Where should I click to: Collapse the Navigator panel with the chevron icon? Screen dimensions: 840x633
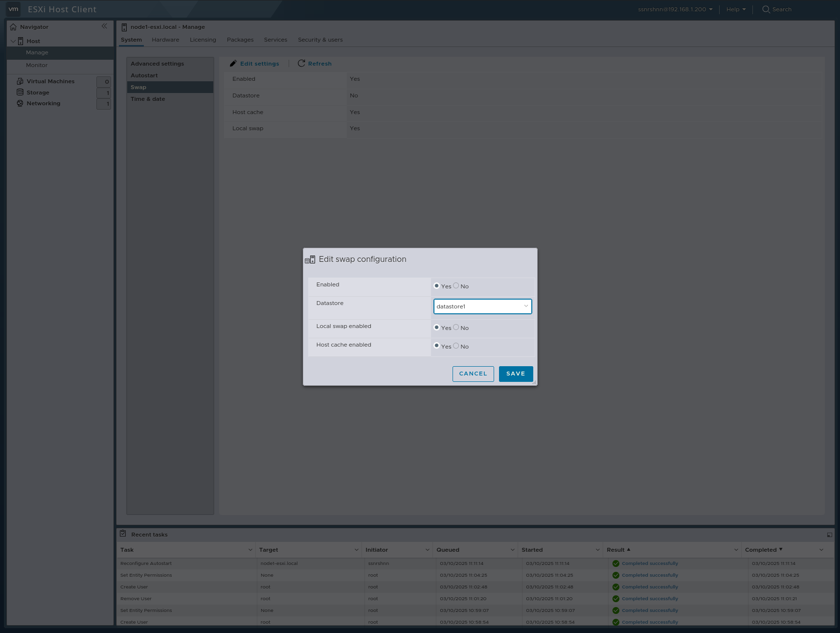pos(104,26)
